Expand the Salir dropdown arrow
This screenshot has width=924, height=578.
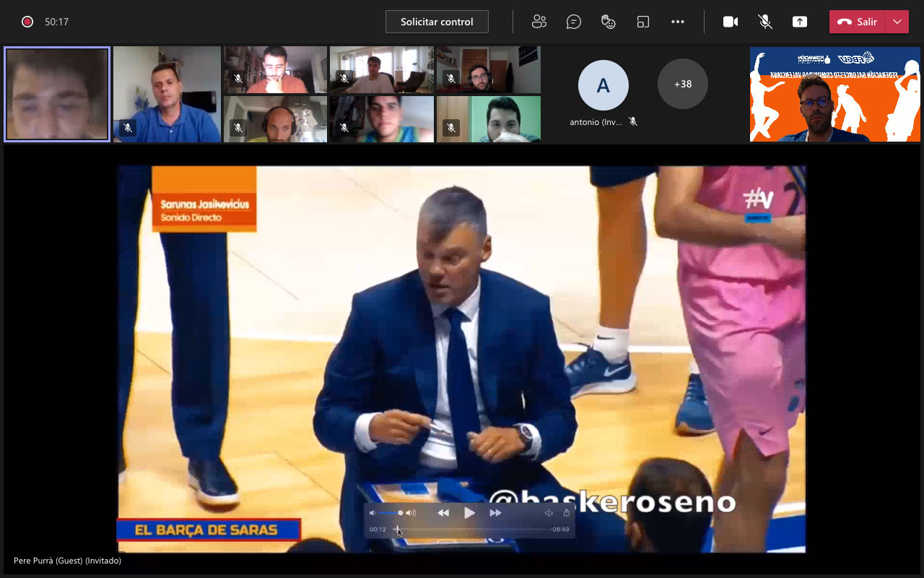click(x=897, y=22)
